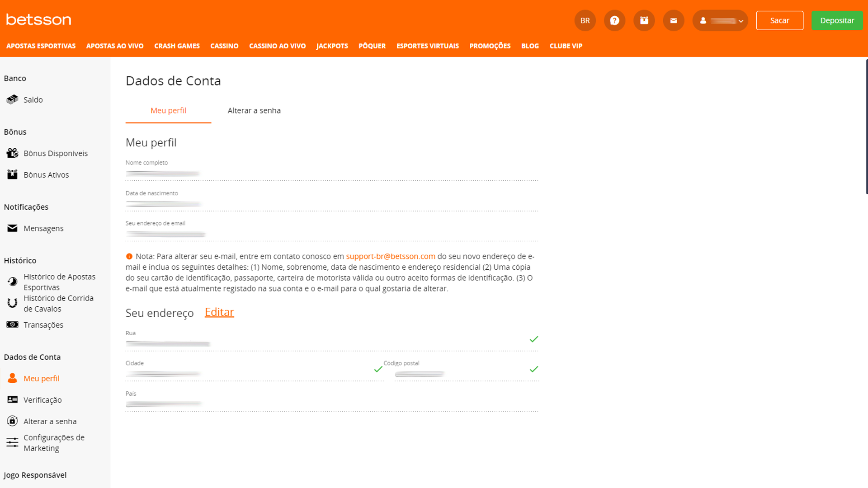868x488 pixels.
Task: Open Configurações de Marketing sliders icon
Action: [x=12, y=442]
